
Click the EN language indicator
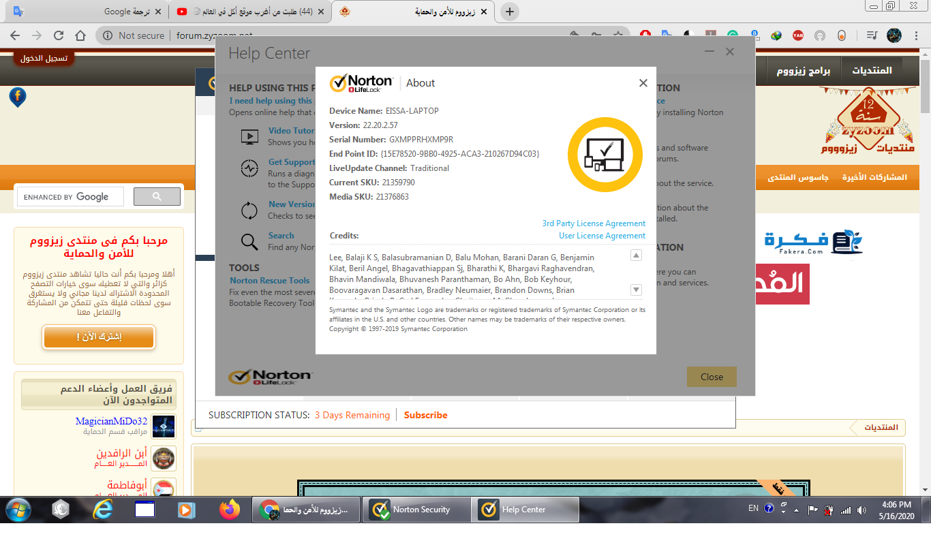coord(753,508)
